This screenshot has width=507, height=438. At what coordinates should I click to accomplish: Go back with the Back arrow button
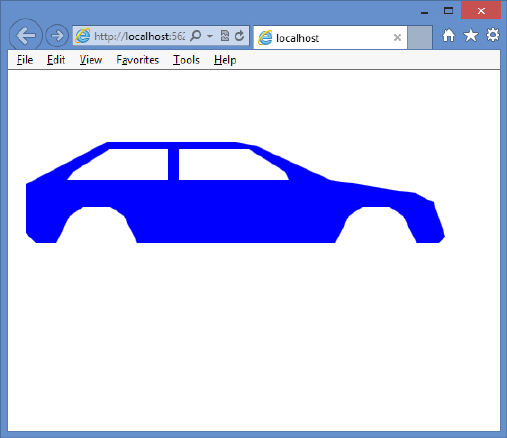click(26, 35)
